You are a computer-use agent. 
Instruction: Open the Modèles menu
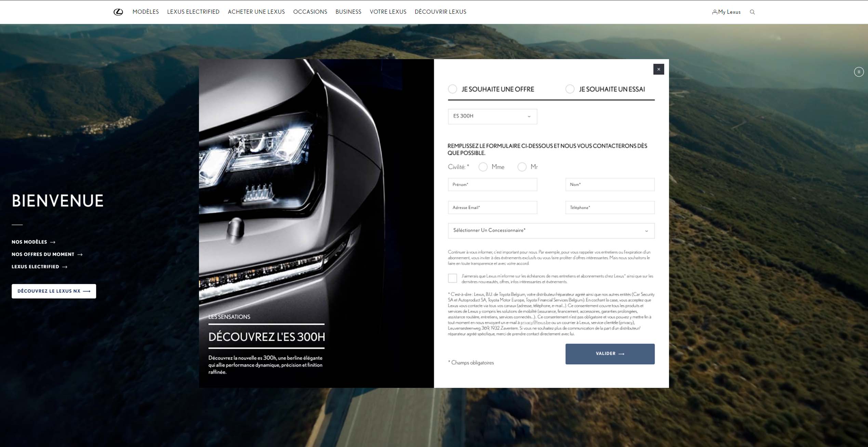(146, 12)
